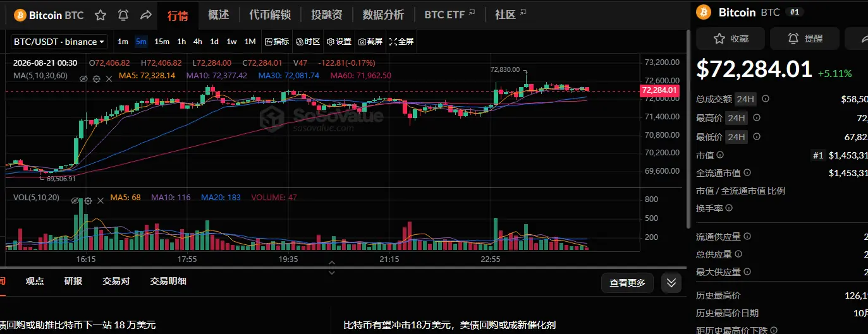Open VOL(5,10,20) indicator gear settings
This screenshot has width=868, height=334.
[87, 200]
